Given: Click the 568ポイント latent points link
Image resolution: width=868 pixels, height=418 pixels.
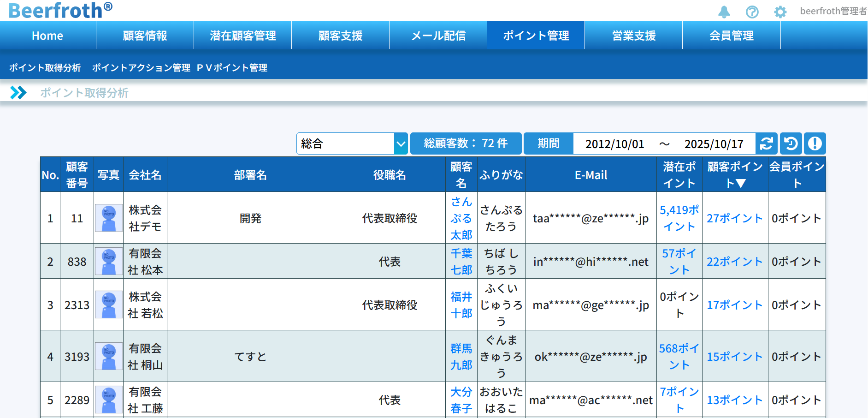Looking at the screenshot, I should (679, 356).
